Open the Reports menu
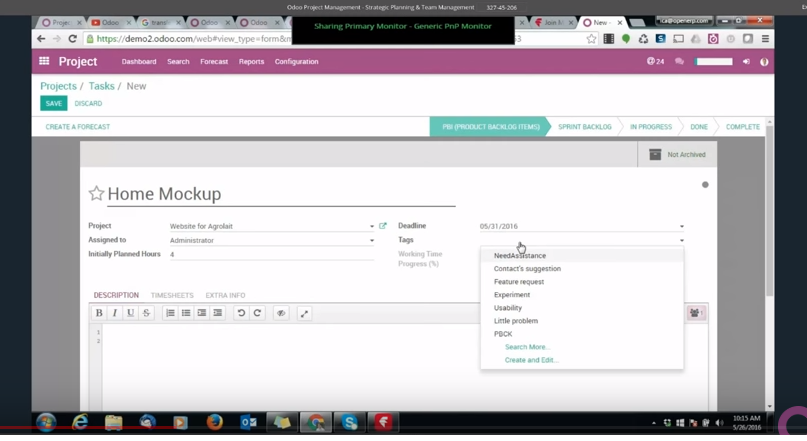Image resolution: width=807 pixels, height=441 pixels. [x=251, y=62]
